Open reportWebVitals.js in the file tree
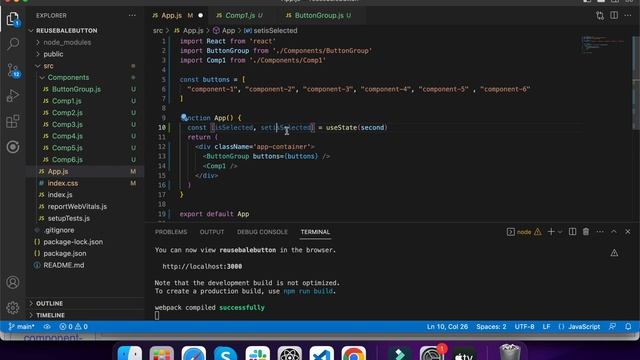Viewport: 640px width, 360px height. pos(77,207)
